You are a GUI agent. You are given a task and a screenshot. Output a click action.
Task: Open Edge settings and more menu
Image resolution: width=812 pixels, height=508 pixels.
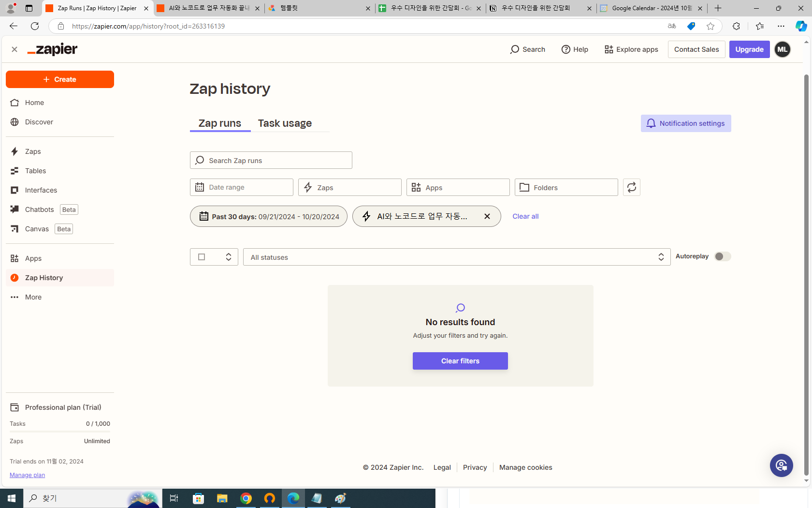pos(781,26)
